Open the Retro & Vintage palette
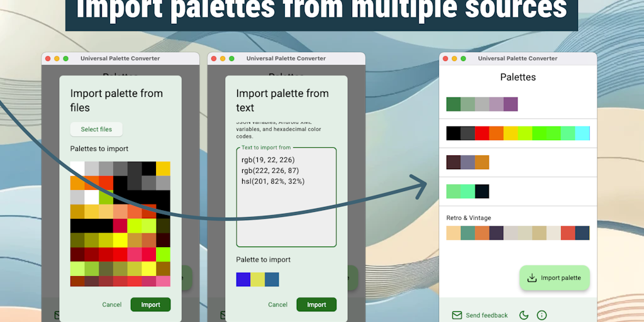 pos(518,227)
